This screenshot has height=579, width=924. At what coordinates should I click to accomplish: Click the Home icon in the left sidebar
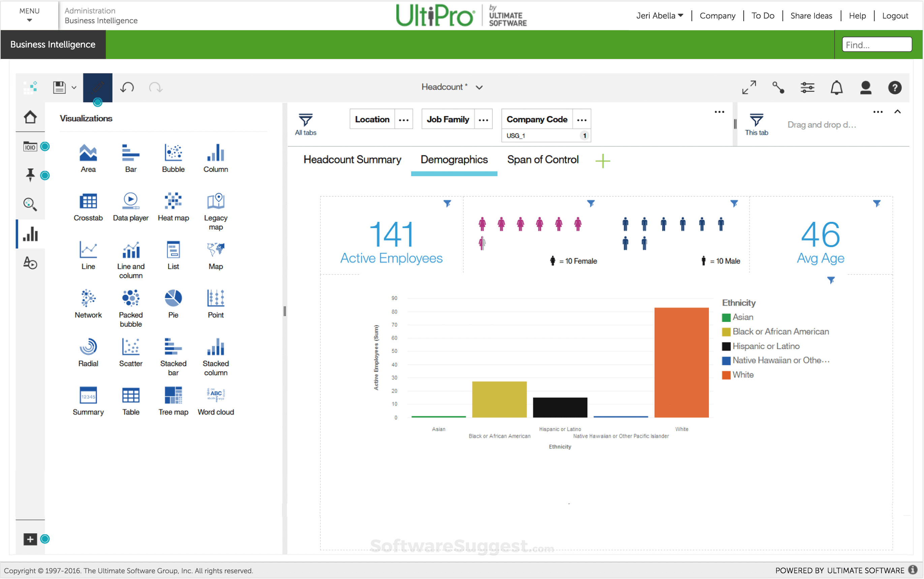(30, 117)
